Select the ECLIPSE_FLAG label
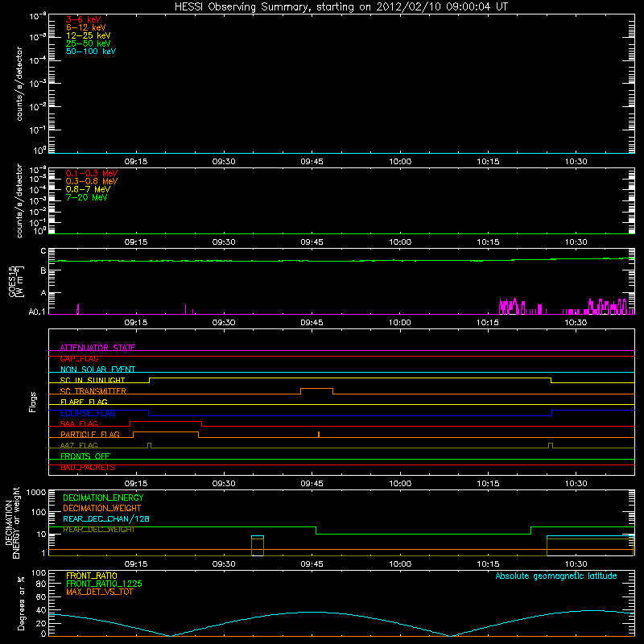The width and height of the screenshot is (644, 644). pyautogui.click(x=88, y=413)
